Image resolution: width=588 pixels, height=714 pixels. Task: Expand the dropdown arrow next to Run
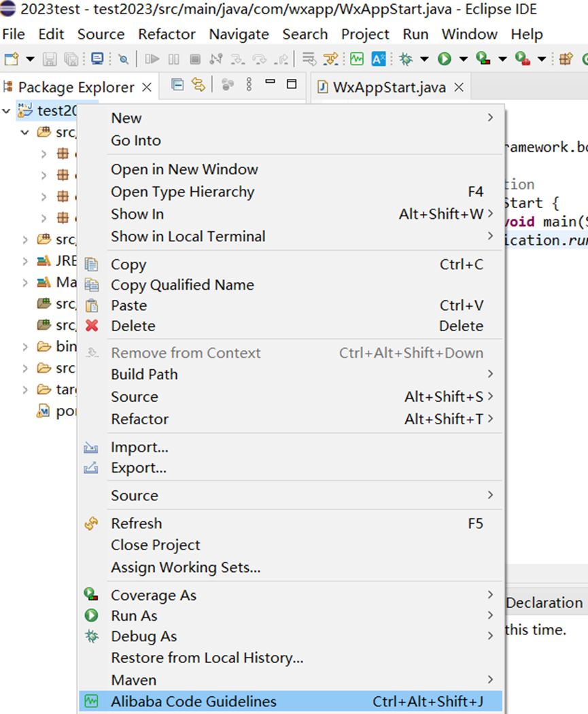pyautogui.click(x=463, y=60)
